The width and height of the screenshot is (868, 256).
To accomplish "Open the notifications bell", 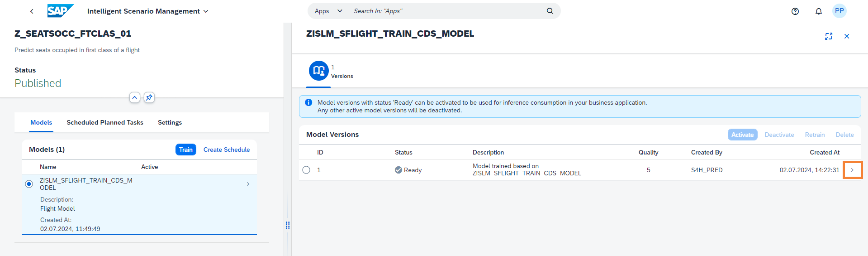I will 818,11.
